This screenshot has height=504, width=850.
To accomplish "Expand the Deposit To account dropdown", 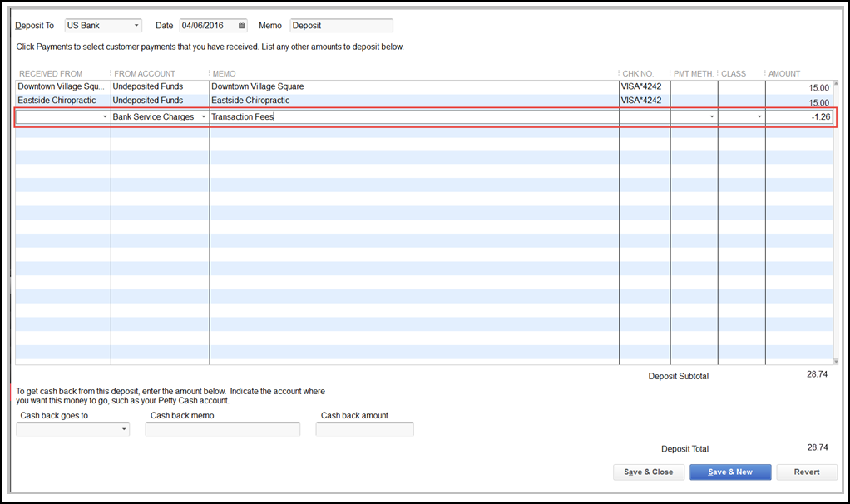I will (136, 26).
